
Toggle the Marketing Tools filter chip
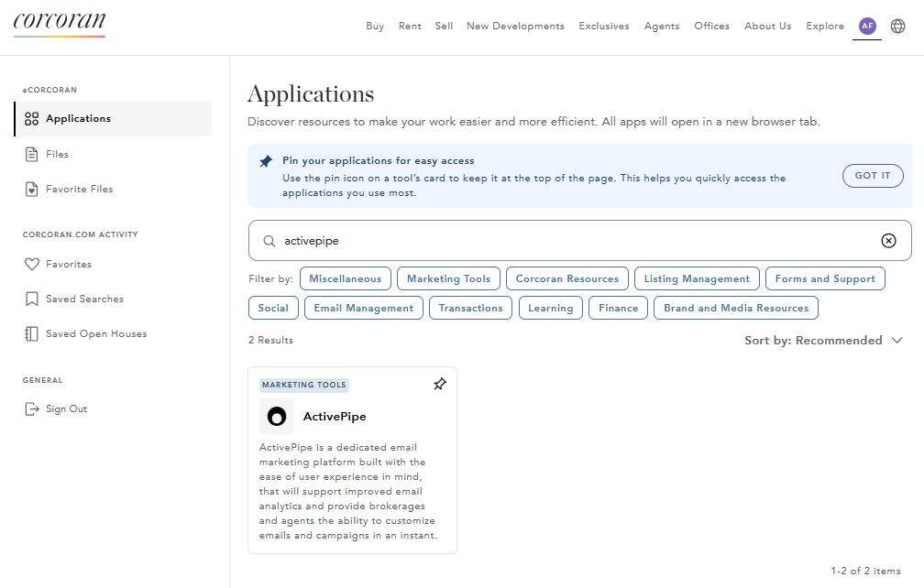(448, 278)
